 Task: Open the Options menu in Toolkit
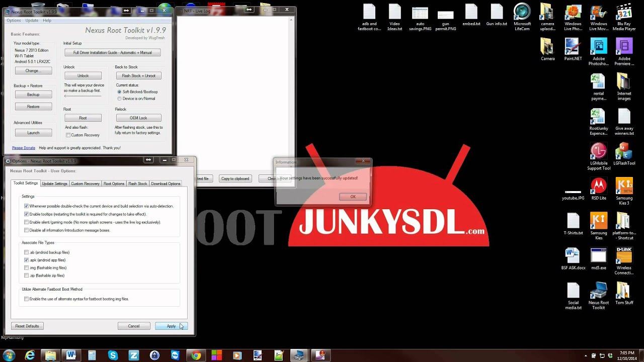(x=14, y=21)
